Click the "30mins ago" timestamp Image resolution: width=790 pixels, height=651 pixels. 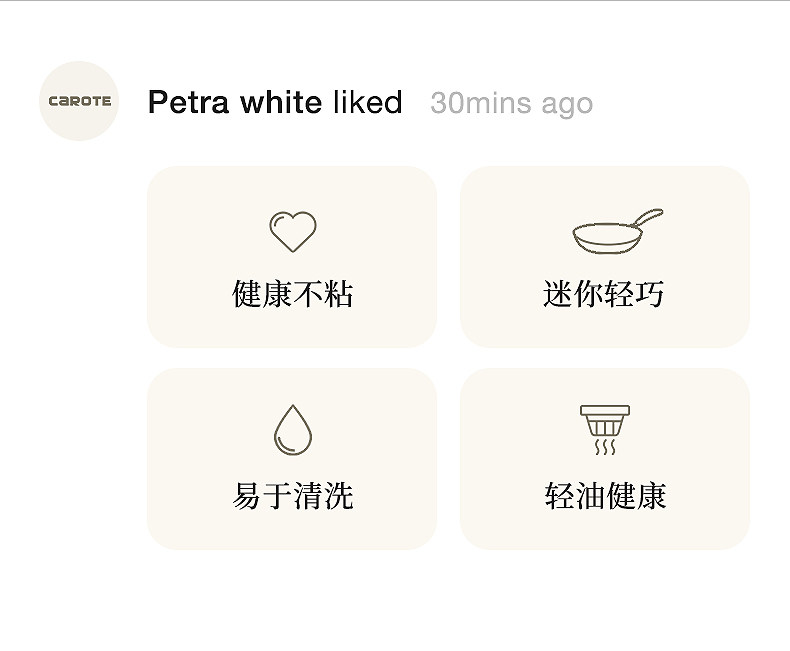[511, 103]
